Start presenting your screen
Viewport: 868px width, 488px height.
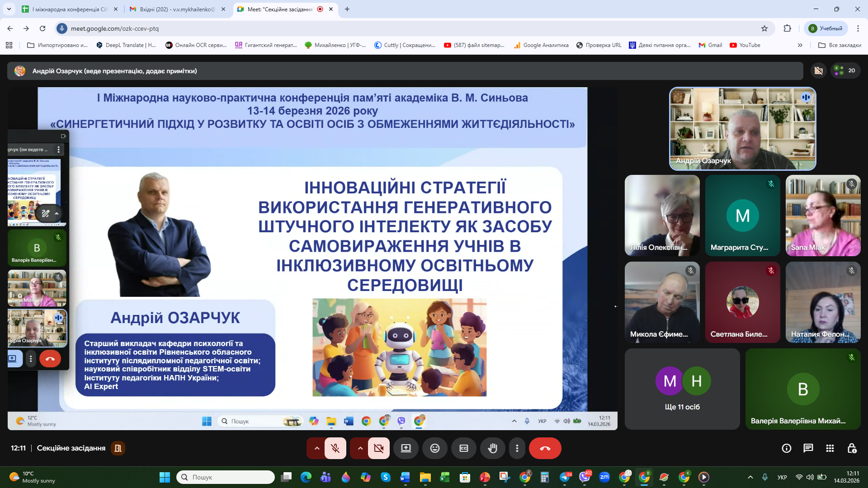pos(406,448)
